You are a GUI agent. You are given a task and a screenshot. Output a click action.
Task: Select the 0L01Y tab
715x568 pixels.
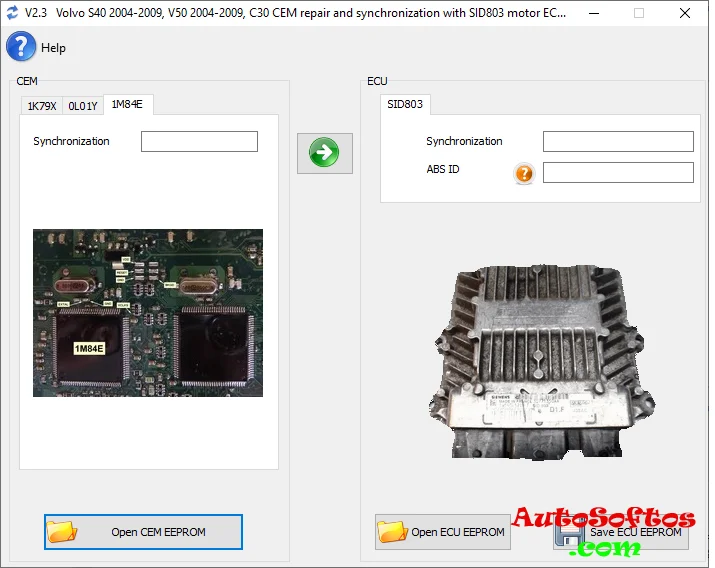[83, 106]
